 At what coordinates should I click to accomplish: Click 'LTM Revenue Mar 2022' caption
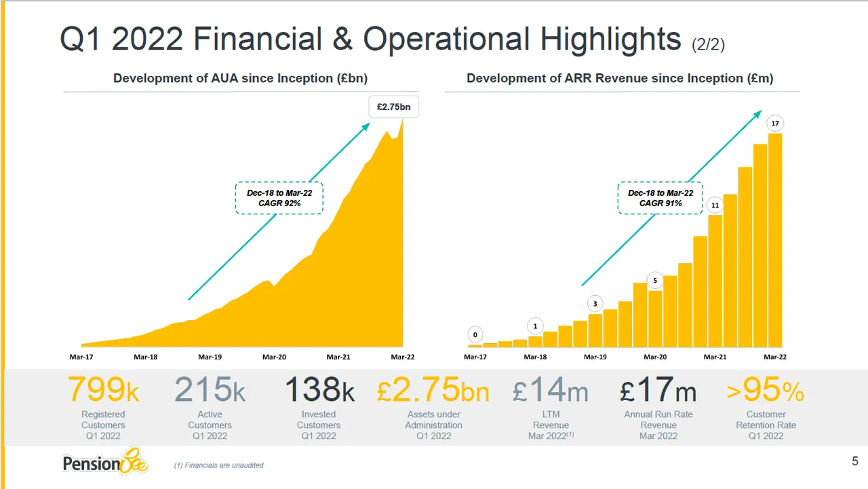pos(551,425)
